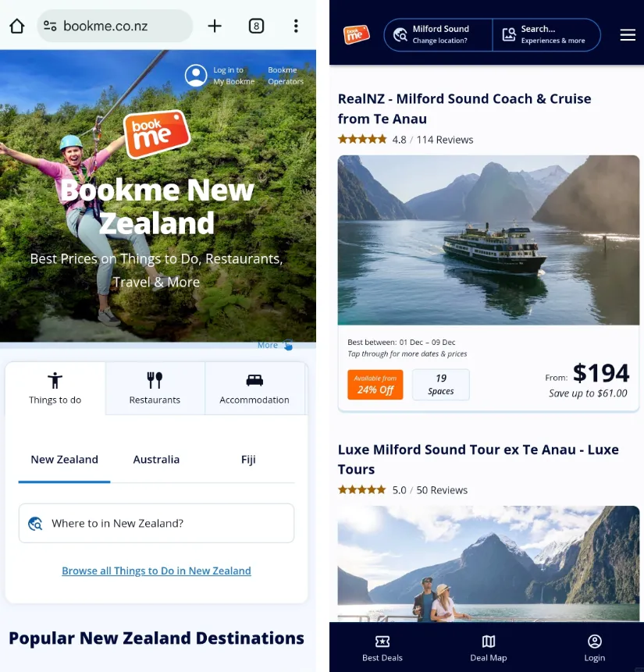Open the tab switcher showing 8 tabs

[256, 26]
